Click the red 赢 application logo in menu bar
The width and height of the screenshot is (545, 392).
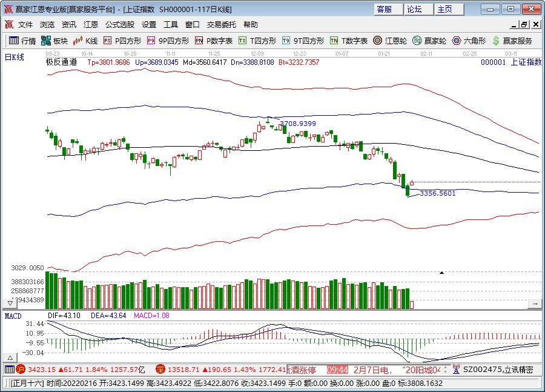pyautogui.click(x=8, y=24)
